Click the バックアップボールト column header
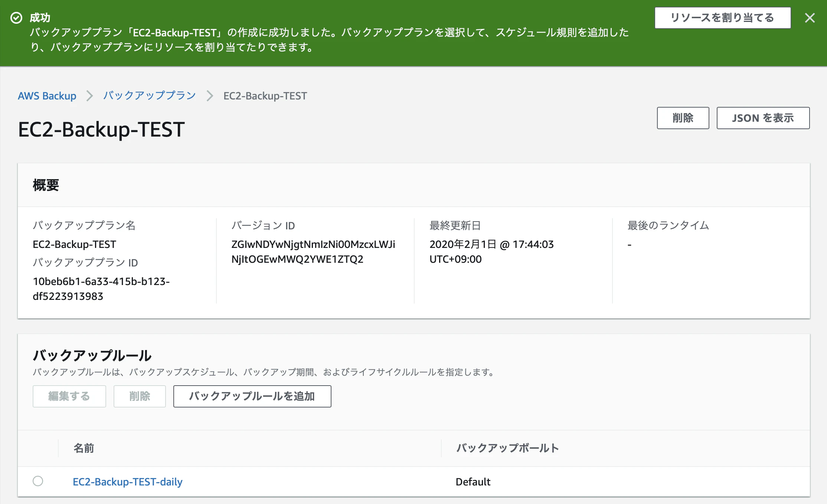This screenshot has height=504, width=827. (507, 448)
